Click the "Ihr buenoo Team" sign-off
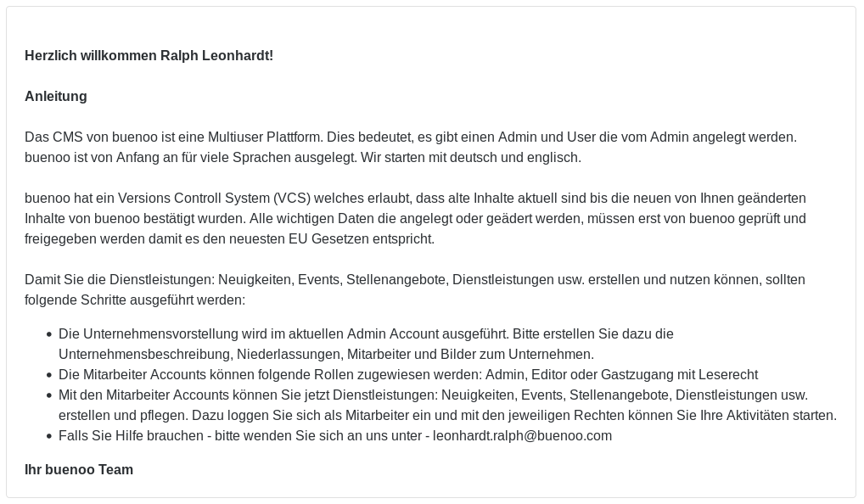Image resolution: width=864 pixels, height=504 pixels. click(x=79, y=470)
